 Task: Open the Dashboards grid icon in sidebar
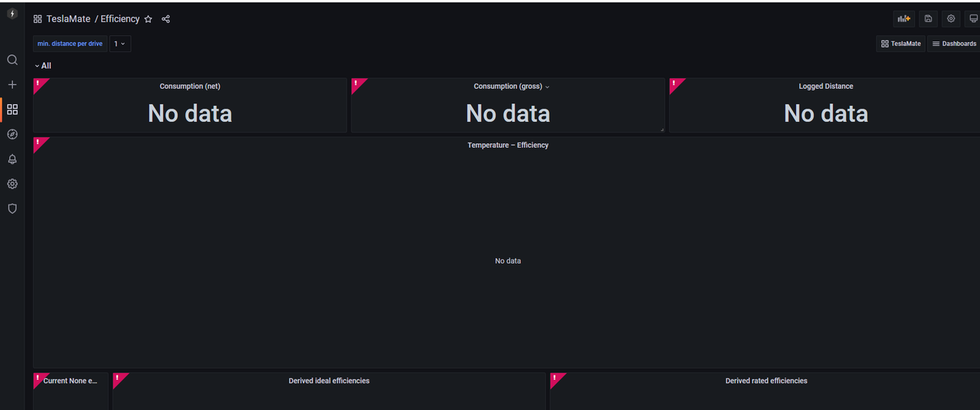pos(12,110)
